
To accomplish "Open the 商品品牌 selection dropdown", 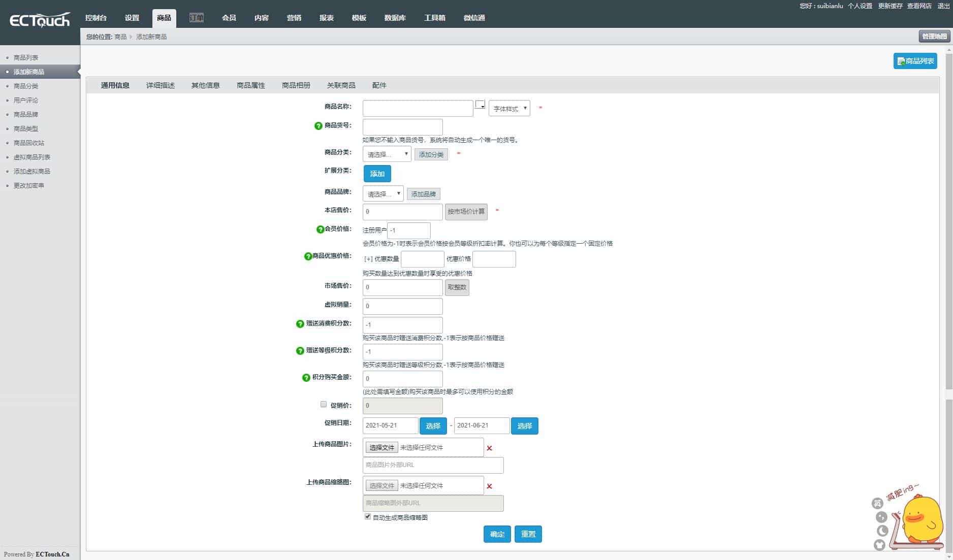I will pos(383,194).
